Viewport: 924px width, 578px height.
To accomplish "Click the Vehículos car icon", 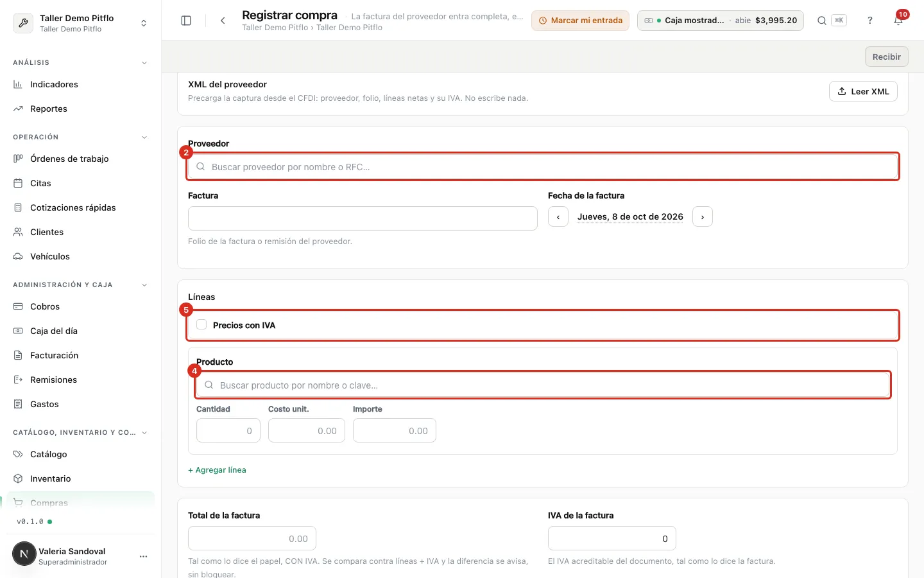I will (x=18, y=256).
